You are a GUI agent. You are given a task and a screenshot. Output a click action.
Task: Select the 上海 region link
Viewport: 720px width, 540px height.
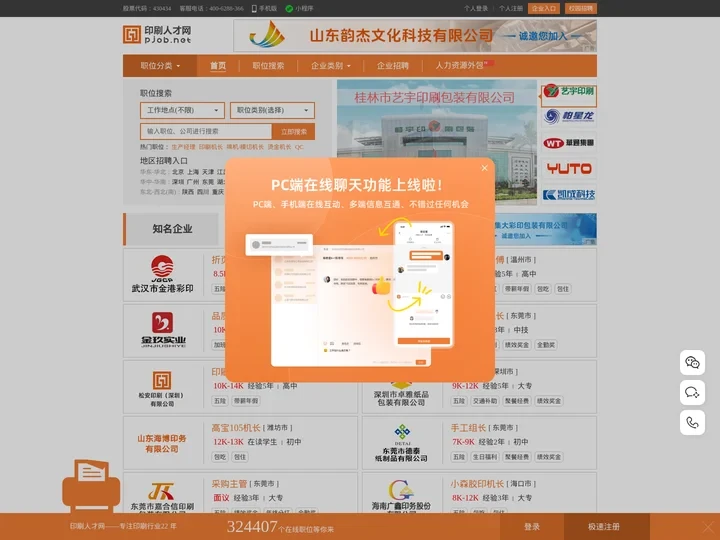(x=193, y=172)
